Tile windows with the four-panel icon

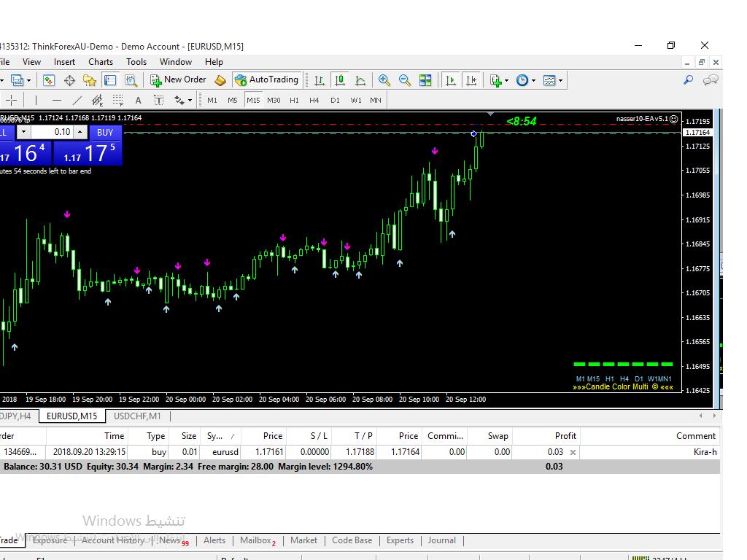click(425, 80)
